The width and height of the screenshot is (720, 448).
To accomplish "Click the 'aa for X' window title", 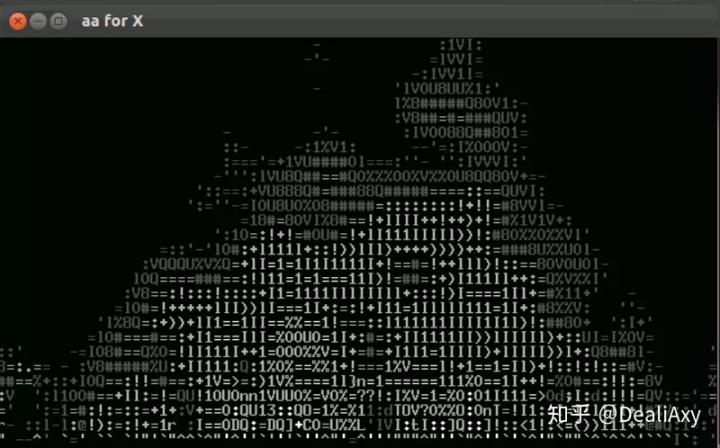I will coord(112,21).
